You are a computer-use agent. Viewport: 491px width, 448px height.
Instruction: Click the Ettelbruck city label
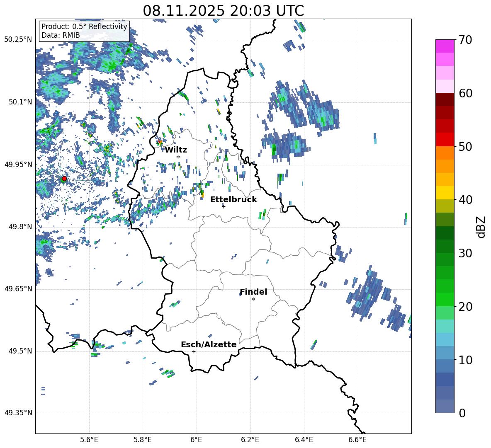click(233, 199)
